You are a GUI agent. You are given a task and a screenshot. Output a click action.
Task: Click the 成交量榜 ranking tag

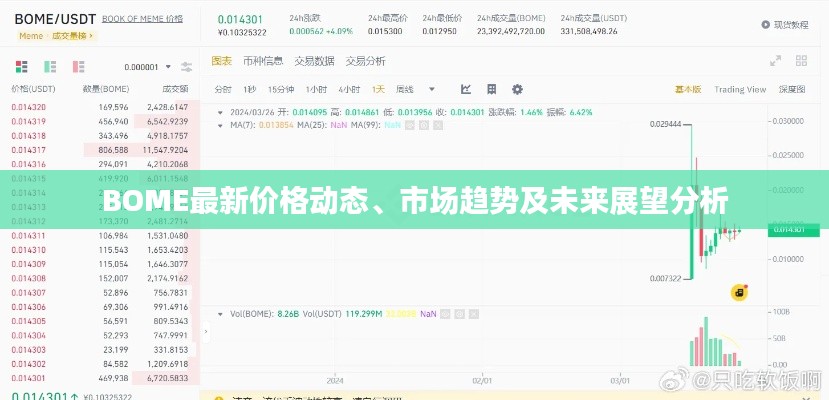click(x=72, y=36)
